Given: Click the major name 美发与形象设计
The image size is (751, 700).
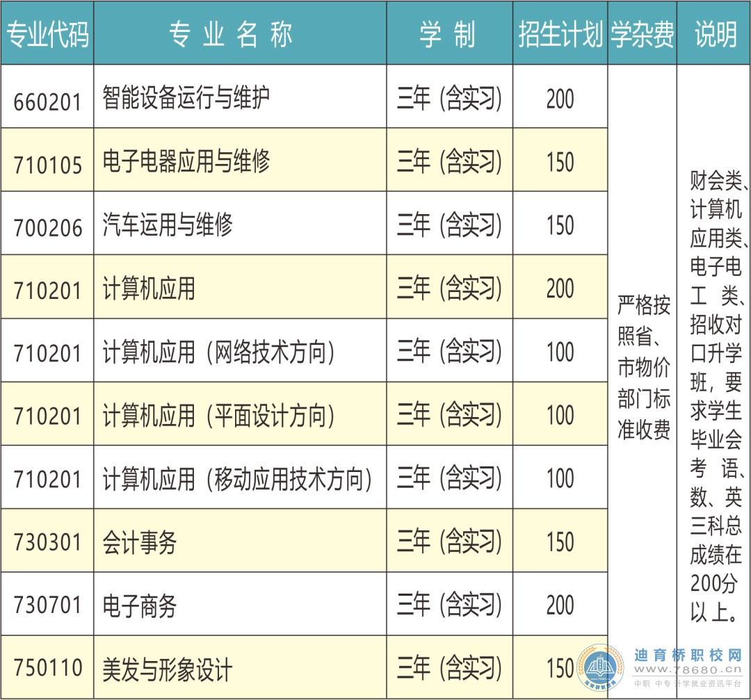Looking at the screenshot, I should tap(167, 669).
